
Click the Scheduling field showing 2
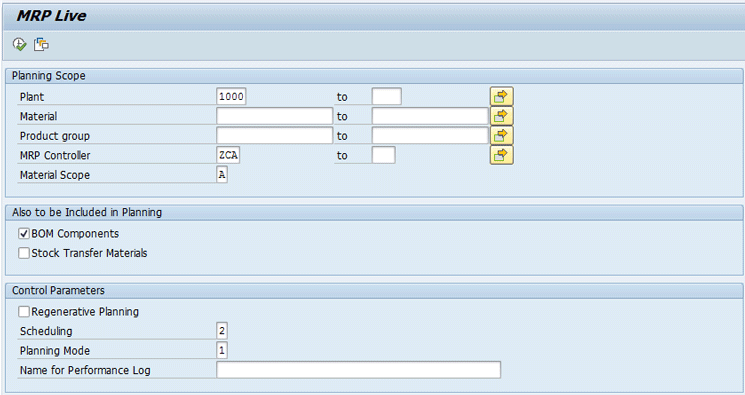pos(222,331)
